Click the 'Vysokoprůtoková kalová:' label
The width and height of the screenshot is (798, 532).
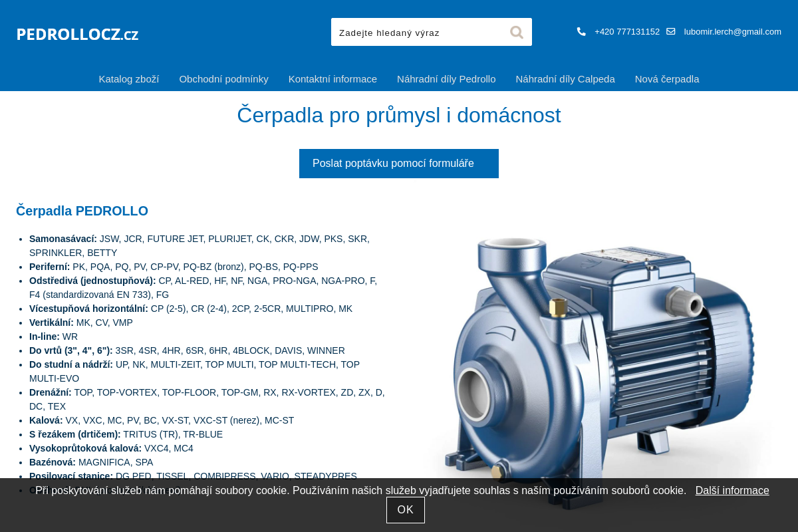(85, 448)
